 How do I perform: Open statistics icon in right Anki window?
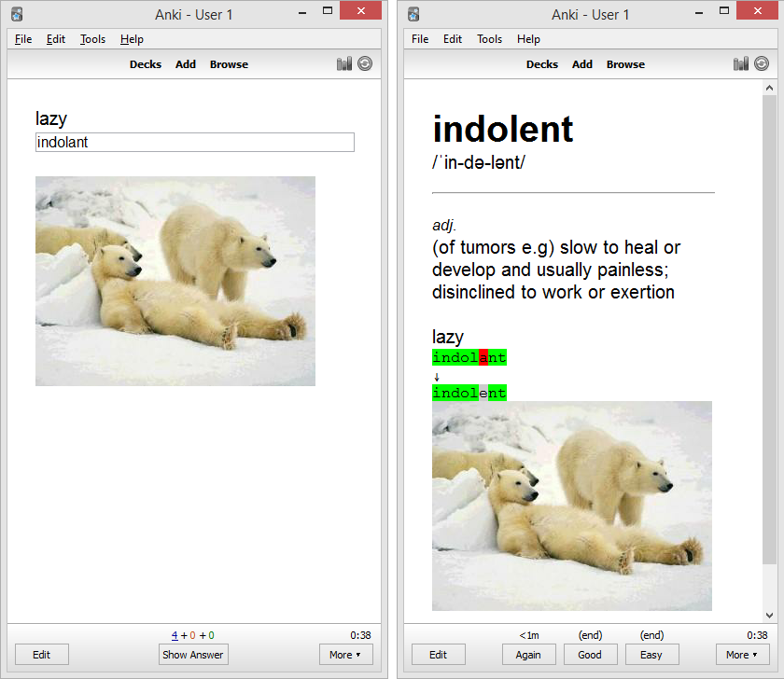[x=741, y=63]
